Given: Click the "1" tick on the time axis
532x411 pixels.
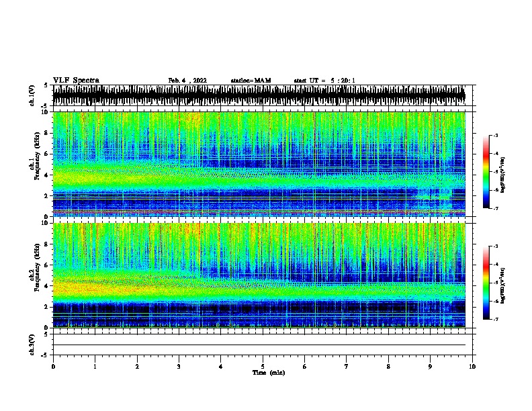Looking at the screenshot, I should (x=95, y=367).
